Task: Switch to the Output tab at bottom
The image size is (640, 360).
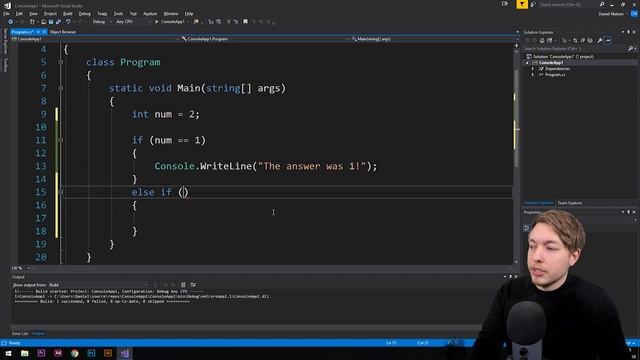Action: (38, 333)
